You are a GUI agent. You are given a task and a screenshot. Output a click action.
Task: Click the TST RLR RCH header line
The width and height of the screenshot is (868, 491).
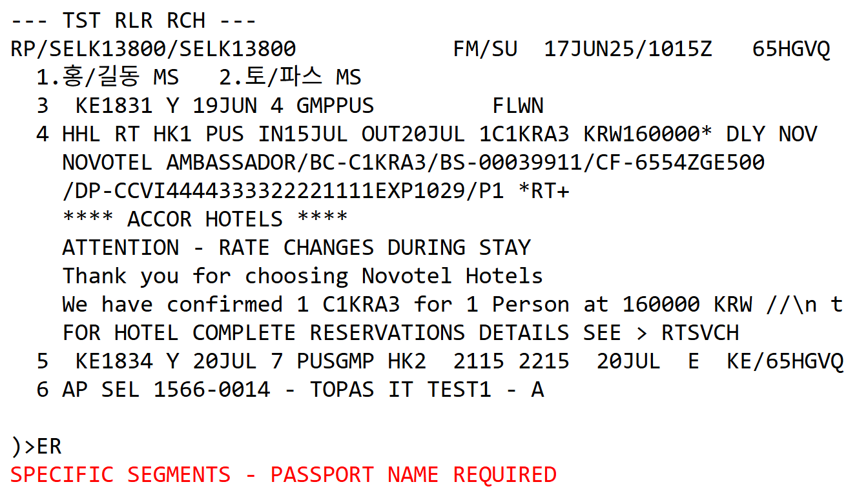click(134, 21)
